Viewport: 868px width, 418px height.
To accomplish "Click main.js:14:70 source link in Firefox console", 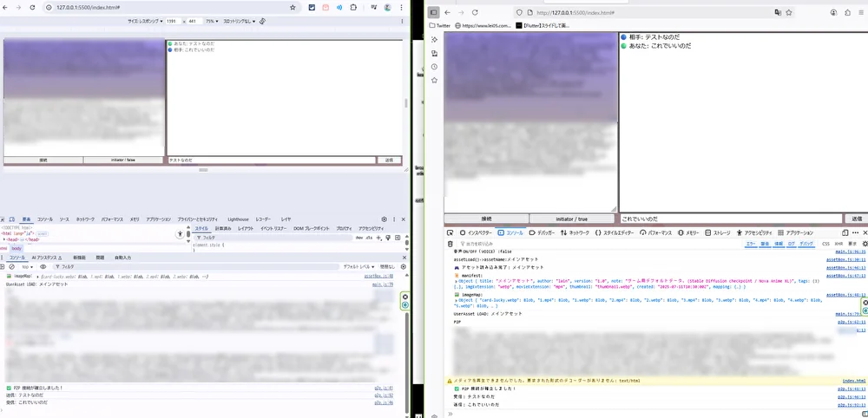I will pyautogui.click(x=847, y=314).
